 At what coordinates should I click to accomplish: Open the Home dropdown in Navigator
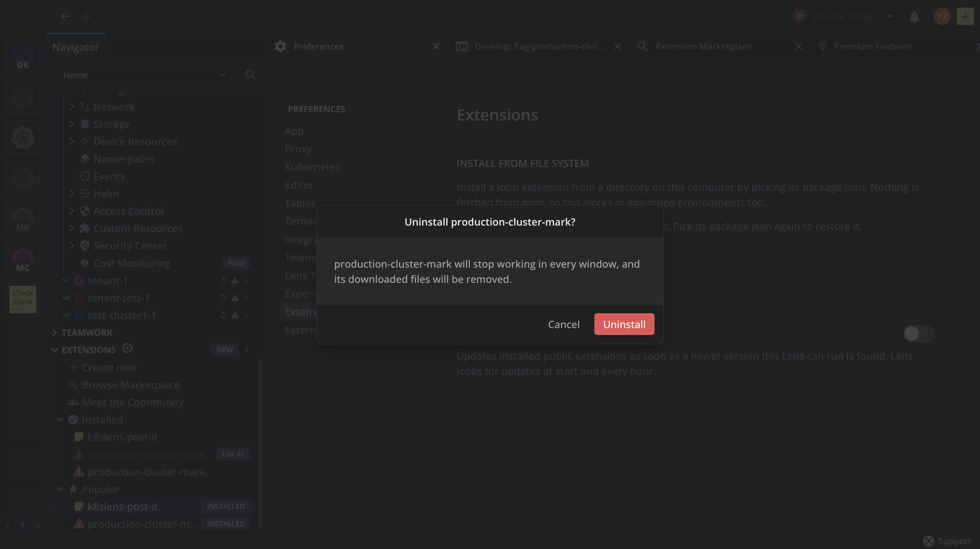pos(144,75)
